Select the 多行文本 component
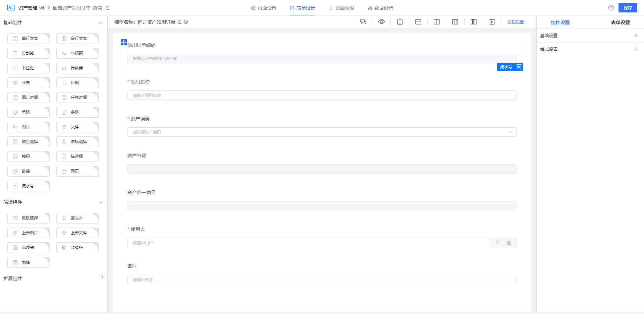Image resolution: width=644 pixels, height=314 pixels. pyautogui.click(x=77, y=39)
